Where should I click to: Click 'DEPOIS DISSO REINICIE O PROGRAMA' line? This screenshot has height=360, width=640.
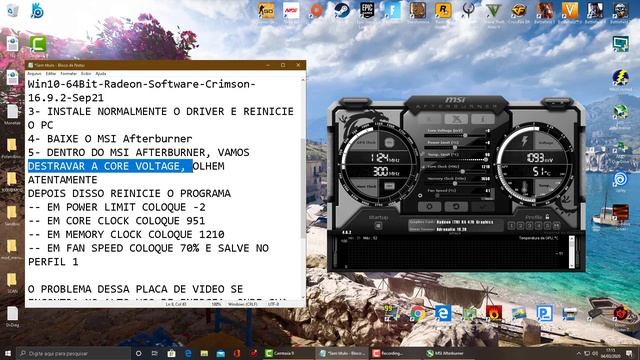129,193
